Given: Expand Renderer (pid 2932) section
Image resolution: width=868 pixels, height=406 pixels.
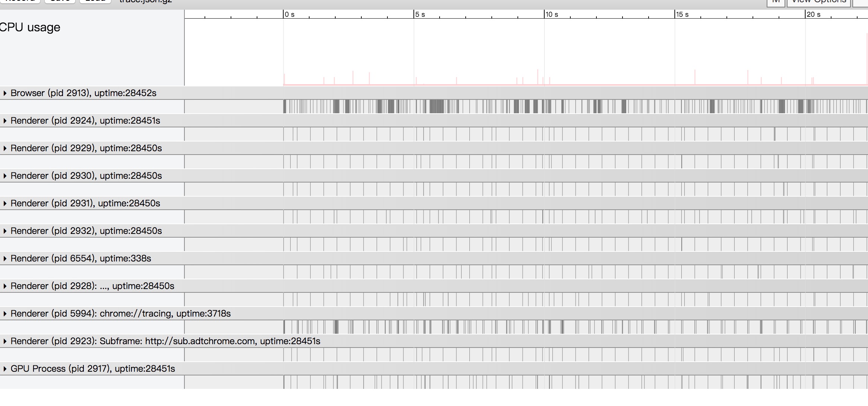Looking at the screenshot, I should point(5,231).
